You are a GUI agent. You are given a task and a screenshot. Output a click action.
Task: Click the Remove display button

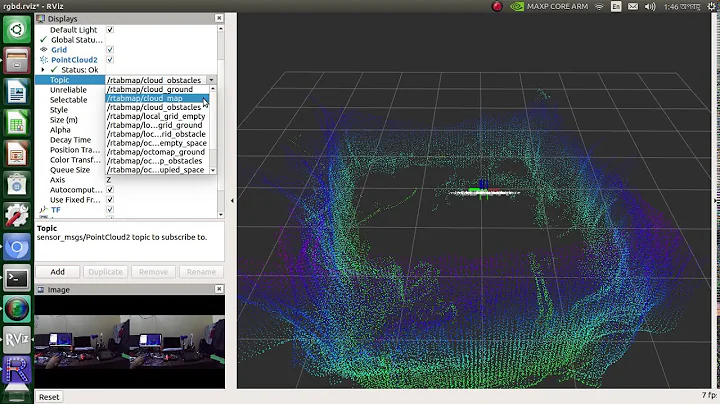point(153,272)
